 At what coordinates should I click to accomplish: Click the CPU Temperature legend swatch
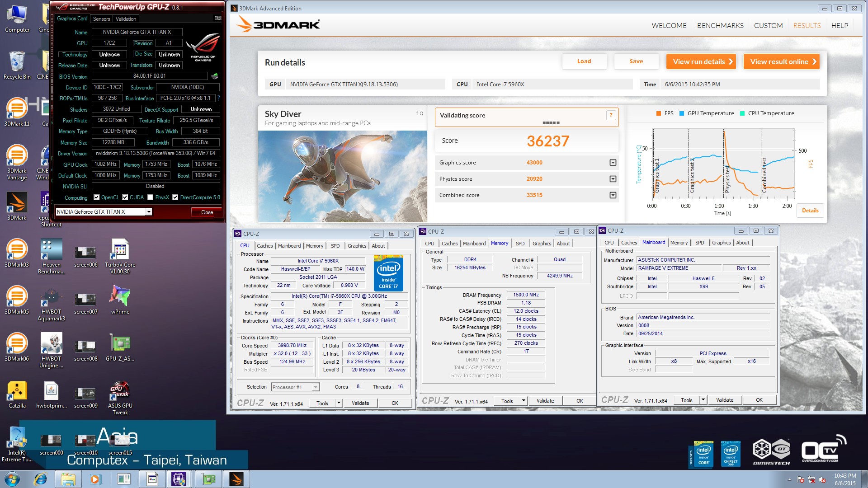click(742, 113)
